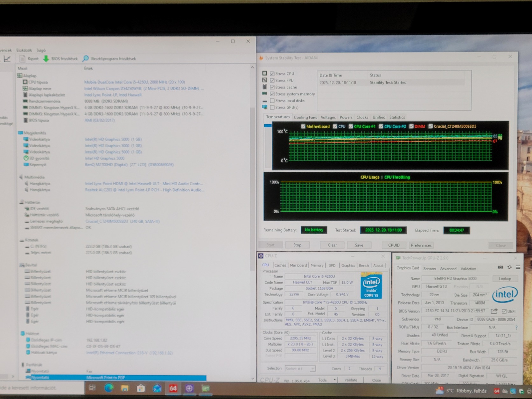
Task: Click the scroll-down arrow of AIDA64 list
Action: coord(253,379)
